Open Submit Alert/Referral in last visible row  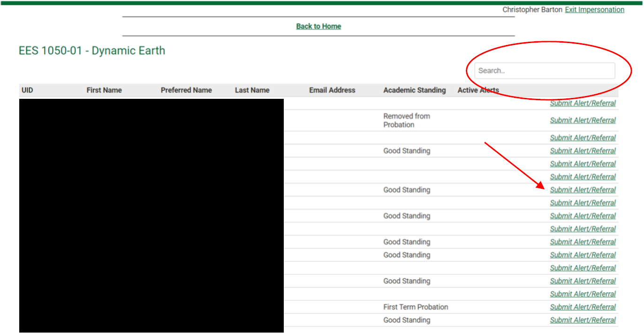(x=583, y=320)
